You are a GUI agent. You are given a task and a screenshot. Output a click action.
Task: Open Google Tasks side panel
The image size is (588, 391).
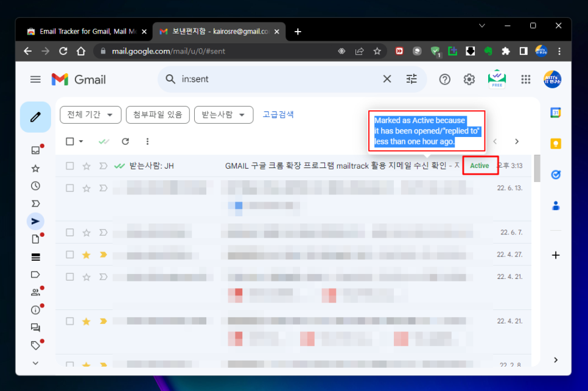pyautogui.click(x=556, y=174)
